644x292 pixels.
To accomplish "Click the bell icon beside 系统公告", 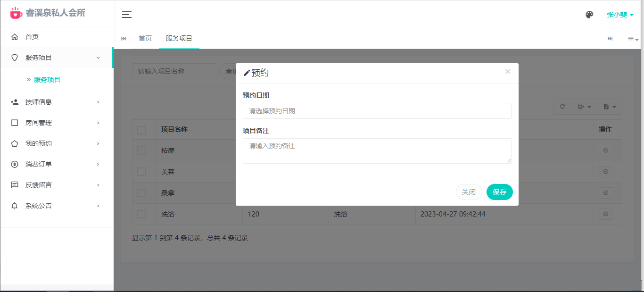I will (15, 206).
